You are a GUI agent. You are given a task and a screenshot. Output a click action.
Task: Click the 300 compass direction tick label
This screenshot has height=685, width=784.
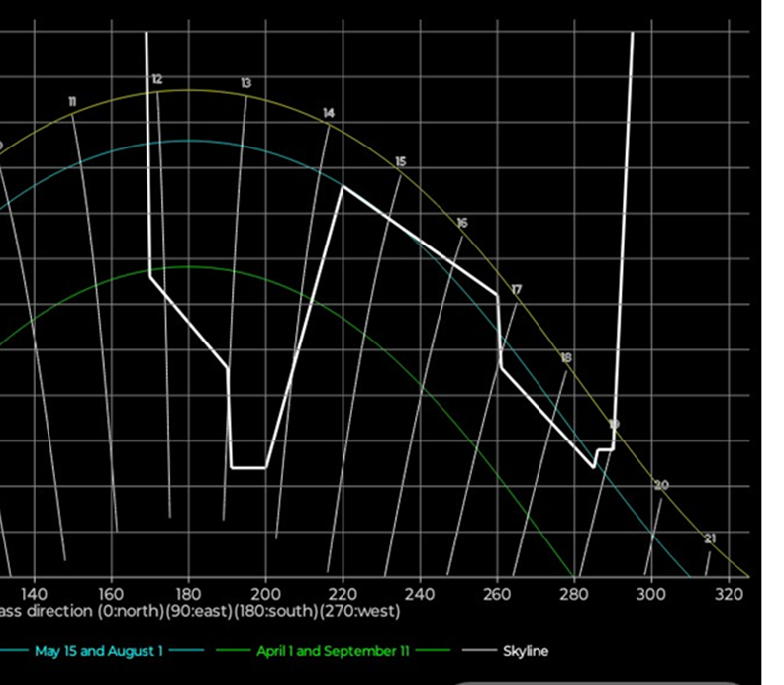click(x=650, y=594)
